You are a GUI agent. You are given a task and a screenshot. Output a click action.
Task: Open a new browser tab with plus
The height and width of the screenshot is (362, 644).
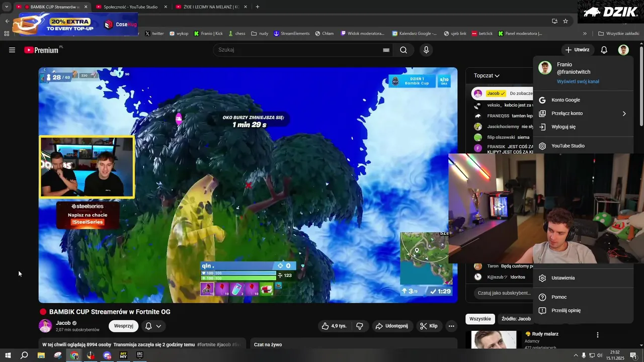(x=258, y=7)
